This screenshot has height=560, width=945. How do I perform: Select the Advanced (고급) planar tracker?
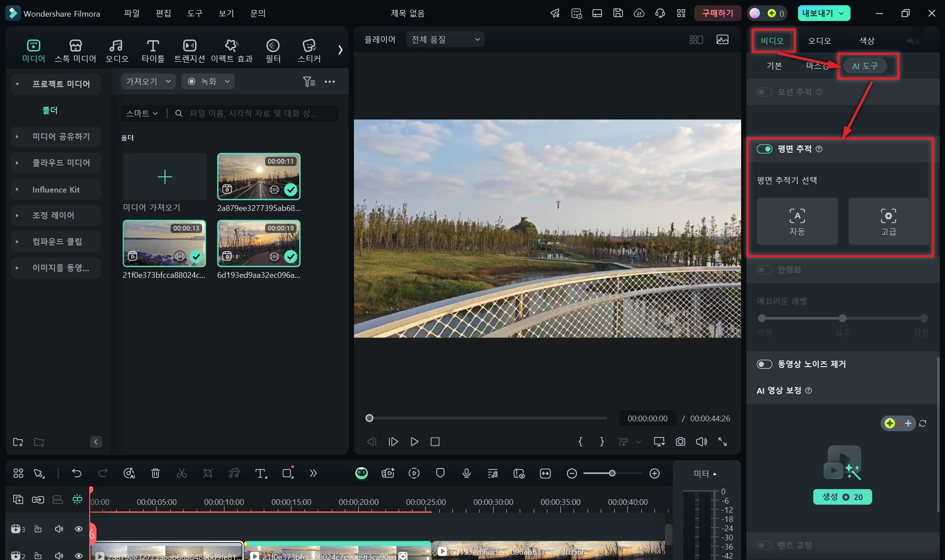click(889, 221)
